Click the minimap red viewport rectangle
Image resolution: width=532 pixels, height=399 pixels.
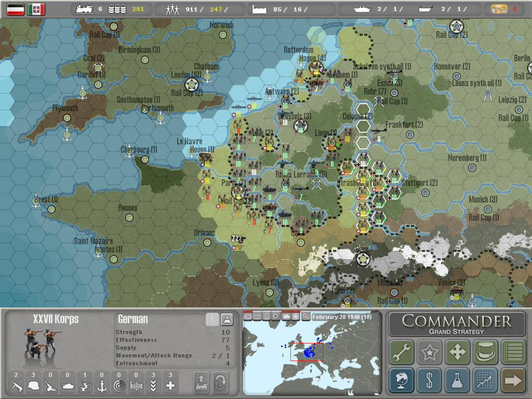click(x=307, y=352)
